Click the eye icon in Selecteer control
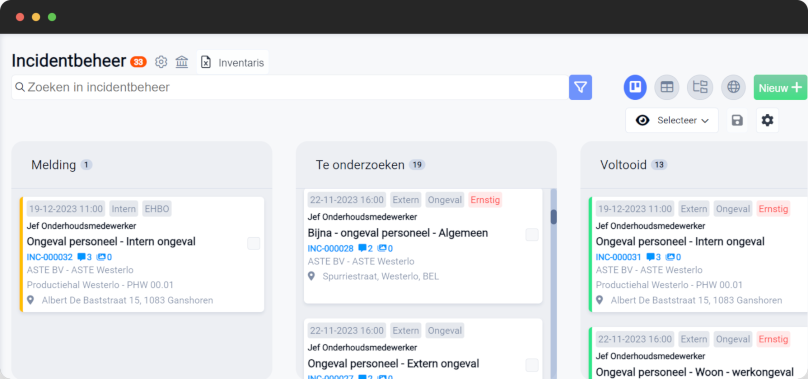The width and height of the screenshot is (808, 379). [x=642, y=121]
